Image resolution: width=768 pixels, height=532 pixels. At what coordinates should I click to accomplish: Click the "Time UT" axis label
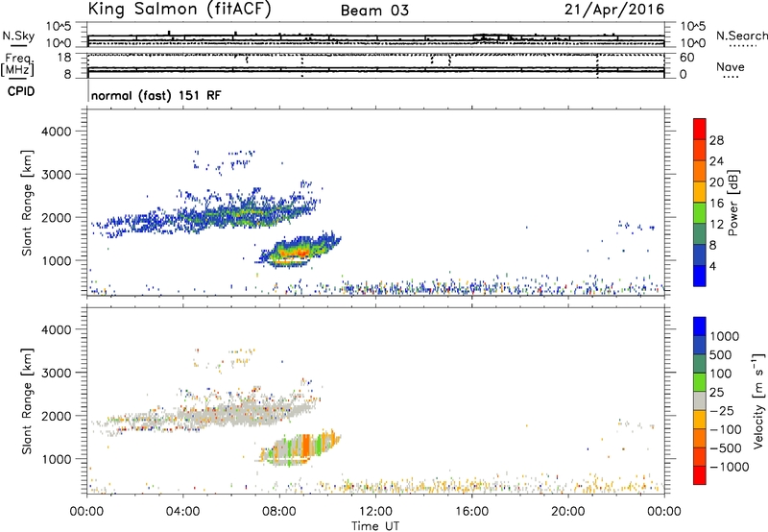pyautogui.click(x=375, y=526)
